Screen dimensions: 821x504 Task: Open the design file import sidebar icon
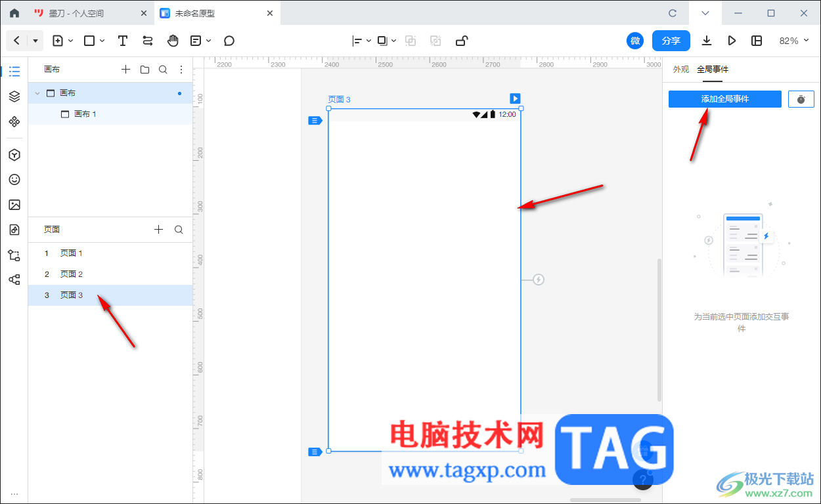pyautogui.click(x=14, y=230)
